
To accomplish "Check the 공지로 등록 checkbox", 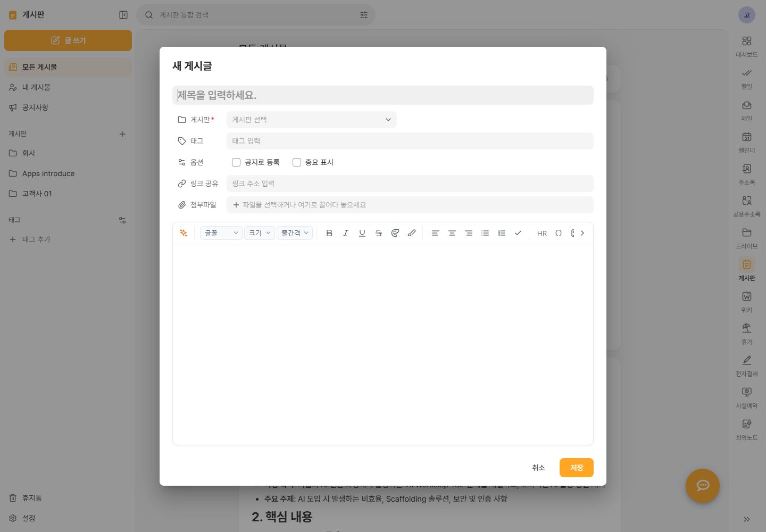I will [236, 162].
